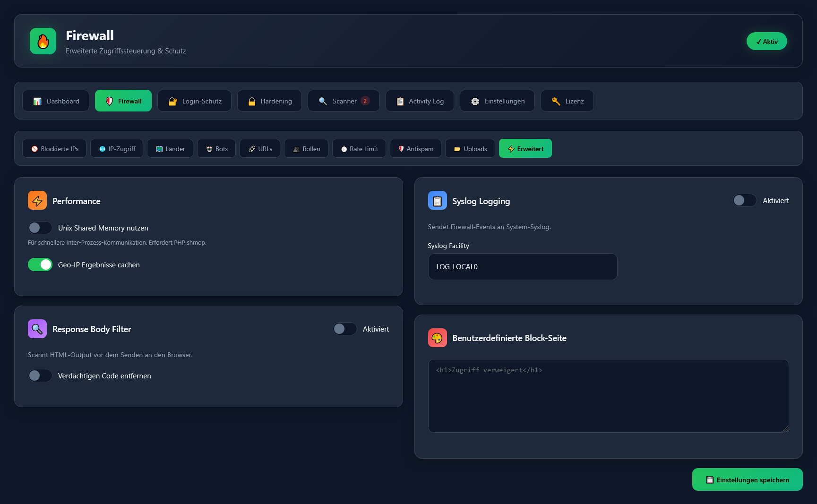Viewport: 817px width, 504px height.
Task: Click the gear icon in Einstellungen tab
Action: point(475,101)
